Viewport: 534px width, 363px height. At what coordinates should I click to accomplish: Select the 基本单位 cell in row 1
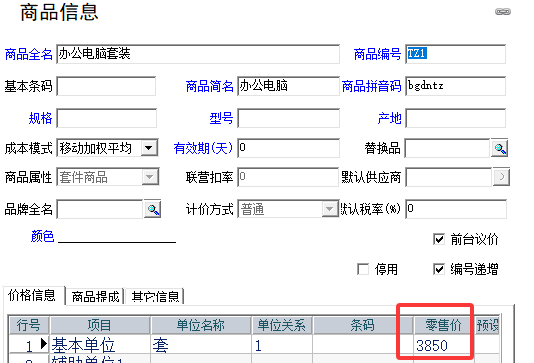tap(100, 345)
